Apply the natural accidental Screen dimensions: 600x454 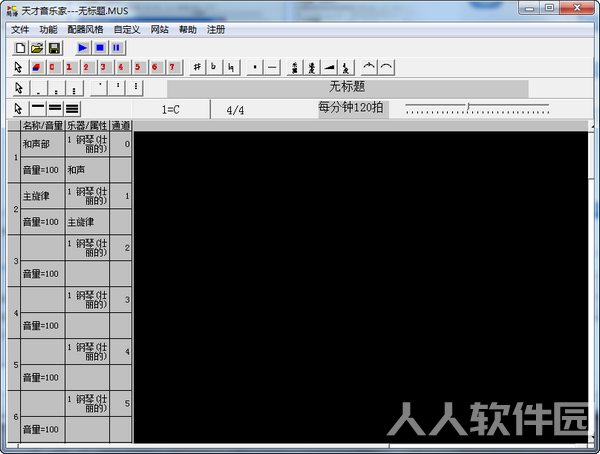point(231,68)
